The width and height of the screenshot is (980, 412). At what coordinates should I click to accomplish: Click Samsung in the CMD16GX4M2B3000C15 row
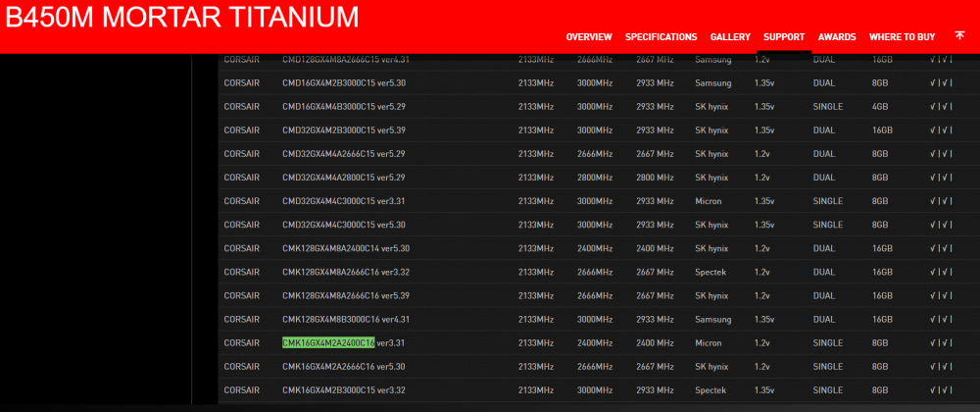point(713,82)
